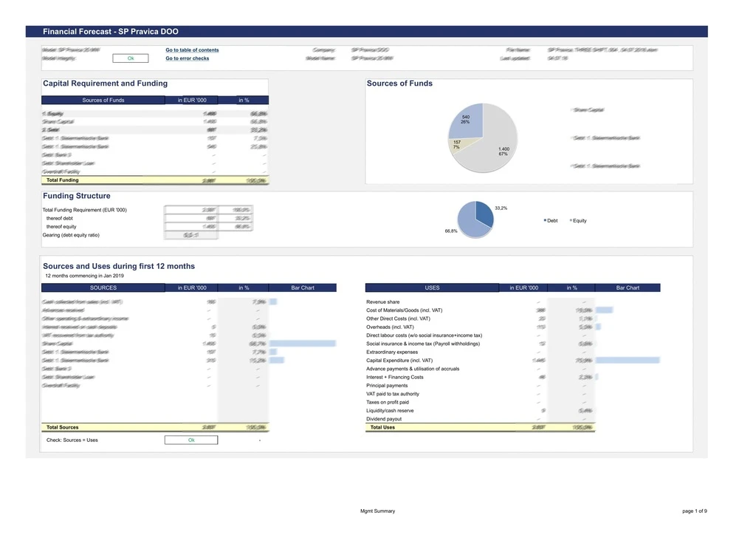Select the 'Gearing (debt equity ratio)' label

[71, 235]
